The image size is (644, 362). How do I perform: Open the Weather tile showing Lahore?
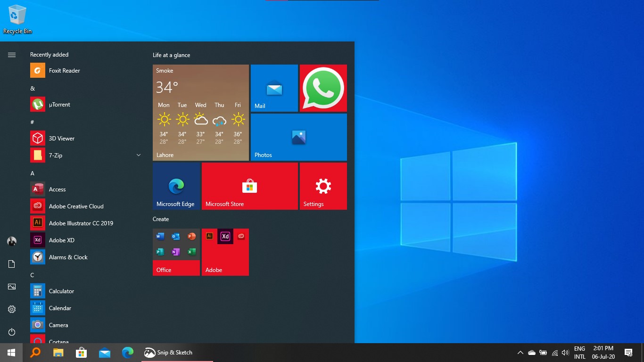tap(201, 113)
